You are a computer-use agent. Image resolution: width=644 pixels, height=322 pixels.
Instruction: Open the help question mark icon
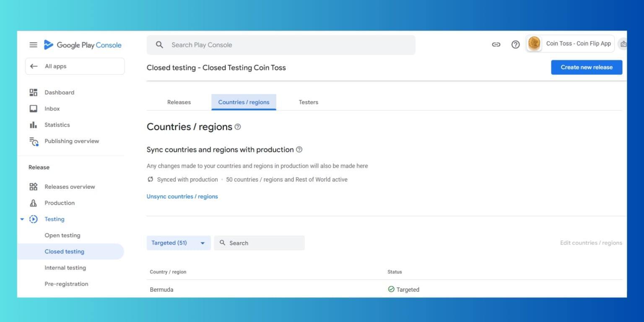[x=515, y=44]
